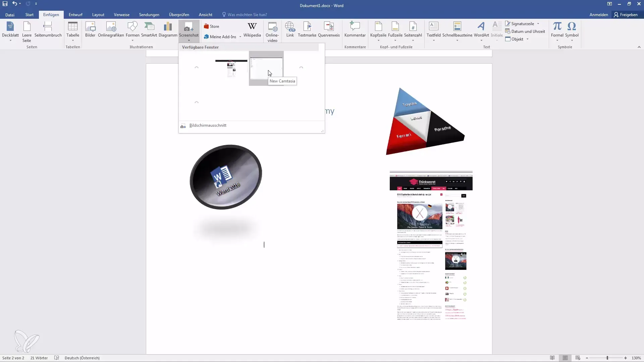This screenshot has width=644, height=362.
Task: Click the 130% zoom level text
Action: pyautogui.click(x=636, y=358)
